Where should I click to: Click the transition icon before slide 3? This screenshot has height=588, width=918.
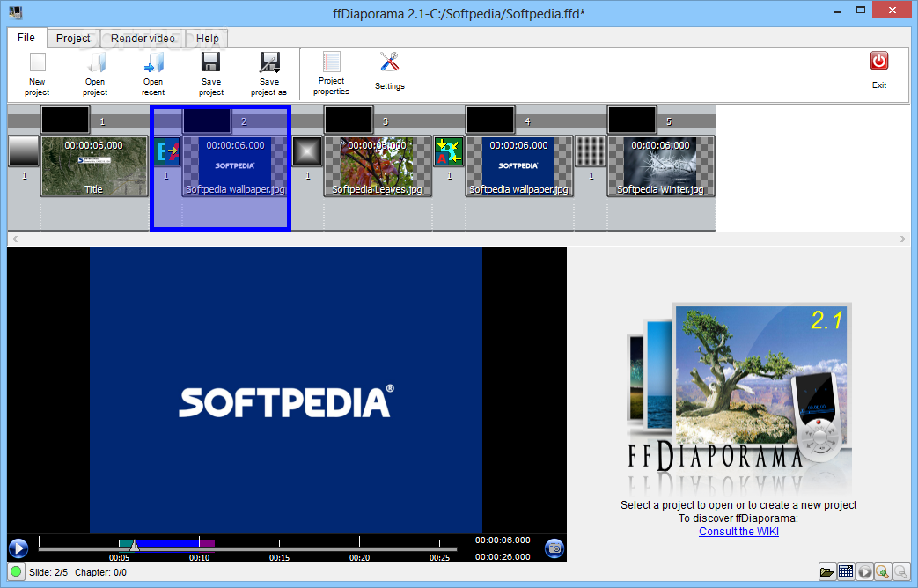tap(307, 151)
